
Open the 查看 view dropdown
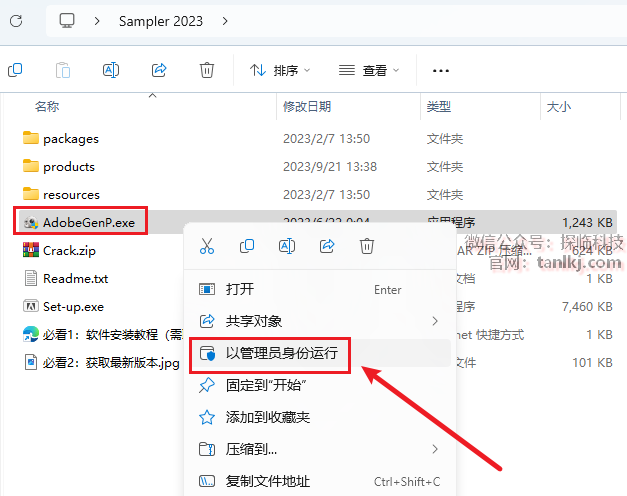369,70
